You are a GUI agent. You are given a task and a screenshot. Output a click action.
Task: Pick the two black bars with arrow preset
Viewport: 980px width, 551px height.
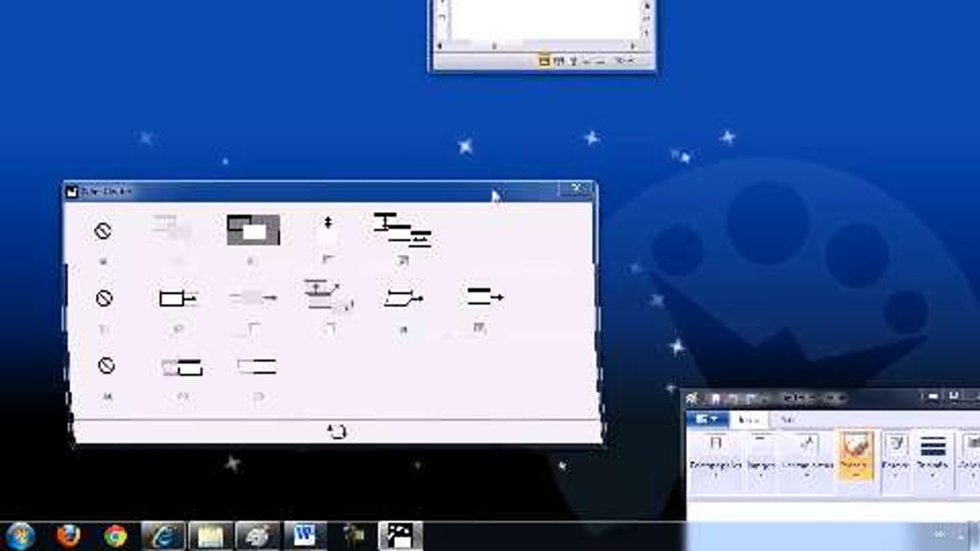485,296
